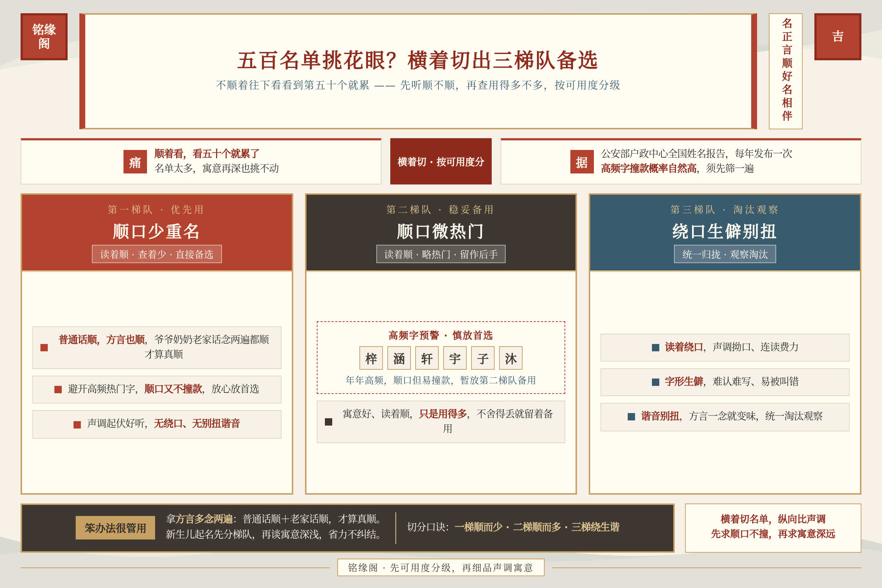Click the vertical 名正言顺好名相伴 banner
882x588 pixels.
[786, 71]
